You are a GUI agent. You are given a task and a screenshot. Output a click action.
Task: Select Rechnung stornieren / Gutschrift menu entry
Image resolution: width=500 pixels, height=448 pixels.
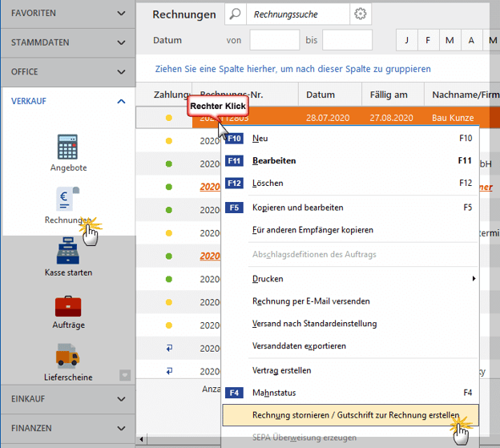355,415
